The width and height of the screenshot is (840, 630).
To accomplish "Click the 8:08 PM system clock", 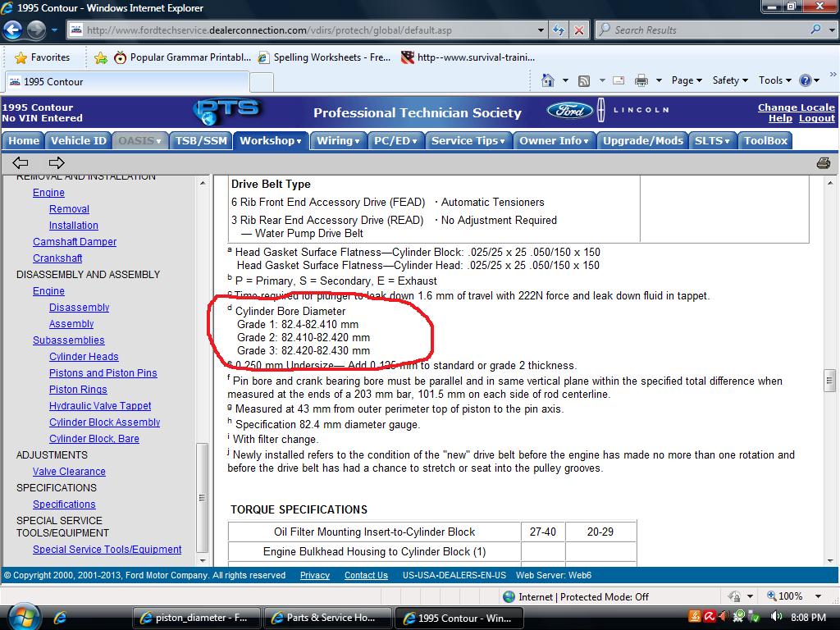I will (808, 617).
